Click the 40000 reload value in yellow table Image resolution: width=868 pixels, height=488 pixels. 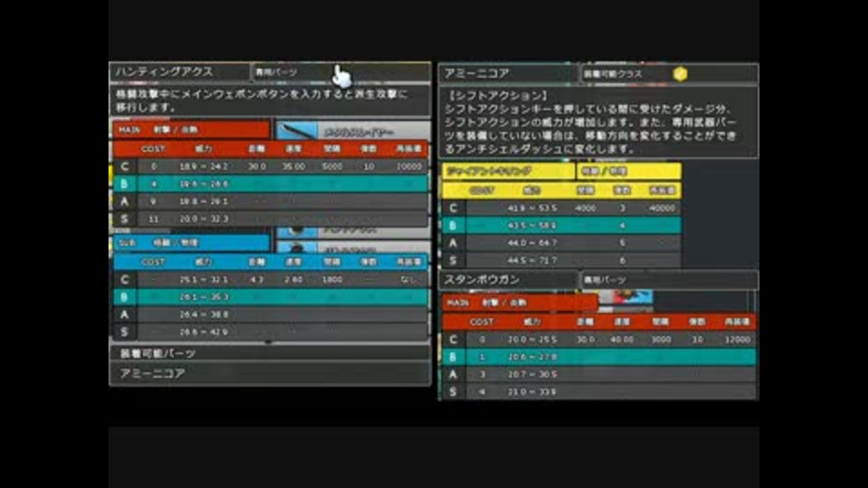[662, 208]
